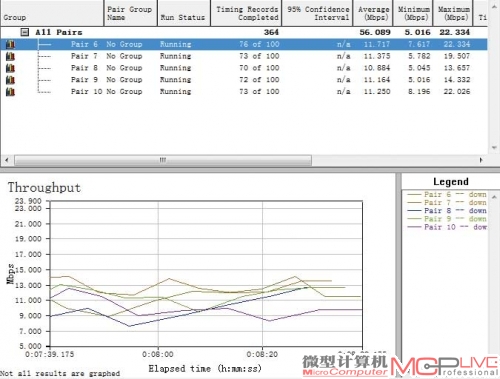Sort by Average (Mbps) column header
Screen dimensions: 500x379
(373, 13)
